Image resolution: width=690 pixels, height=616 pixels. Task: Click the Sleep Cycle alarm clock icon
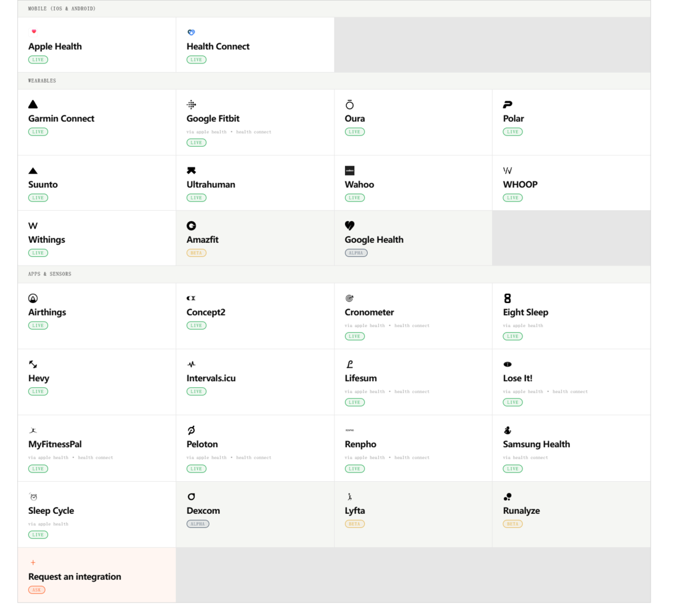coord(33,496)
